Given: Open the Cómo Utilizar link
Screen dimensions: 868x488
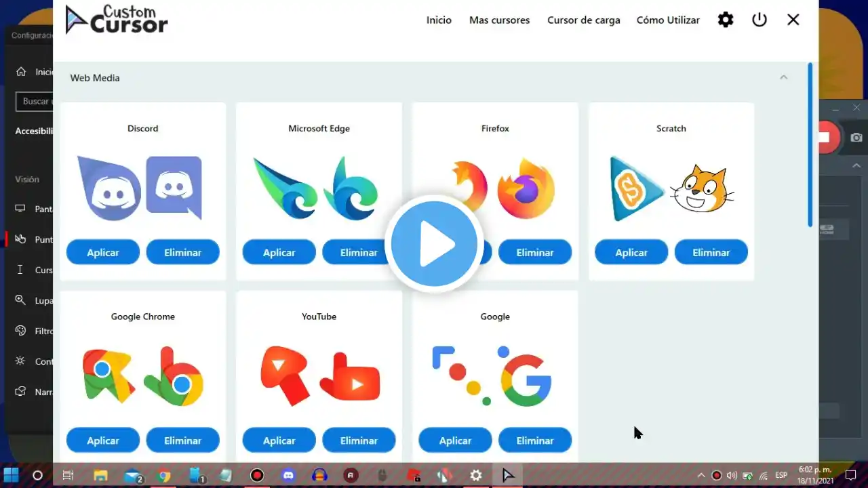Looking at the screenshot, I should point(668,20).
